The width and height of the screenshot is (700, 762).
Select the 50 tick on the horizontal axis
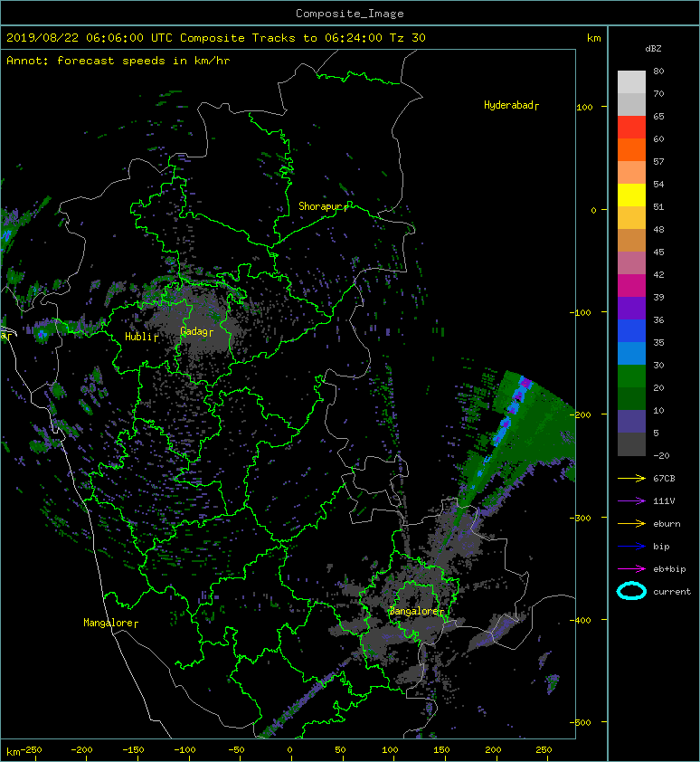coord(341,750)
